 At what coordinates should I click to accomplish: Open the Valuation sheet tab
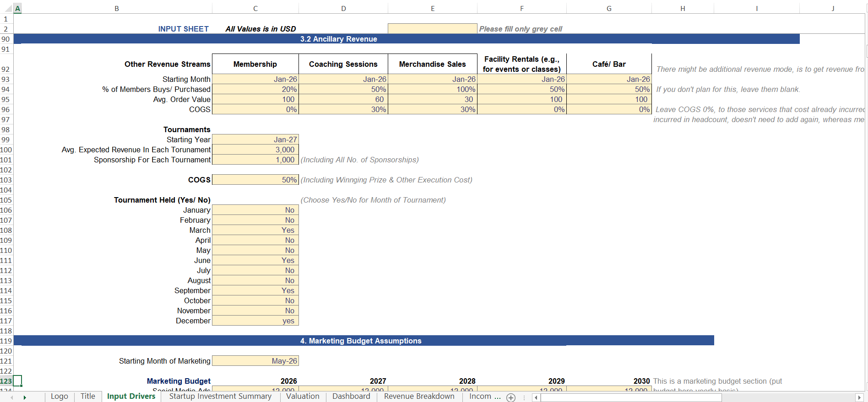(303, 397)
